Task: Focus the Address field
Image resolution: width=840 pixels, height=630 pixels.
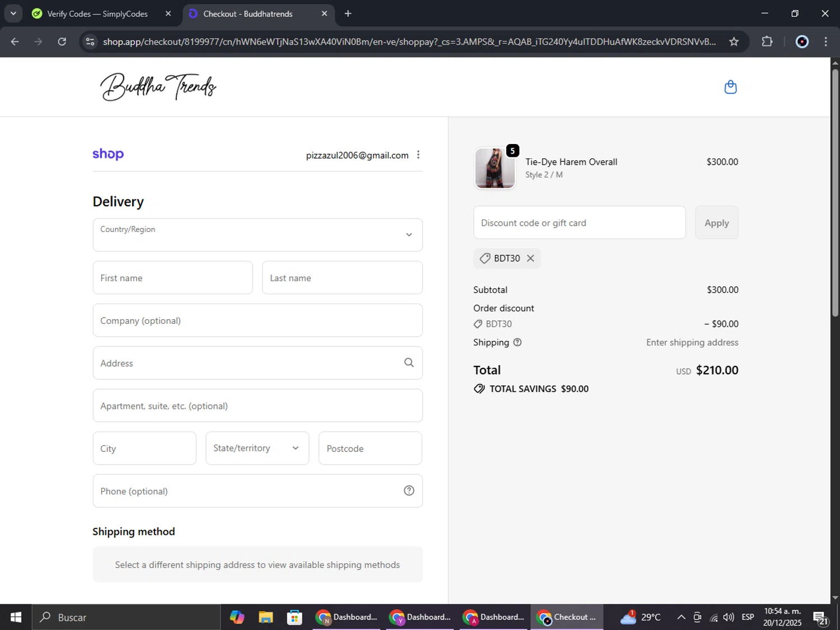Action: [258, 363]
